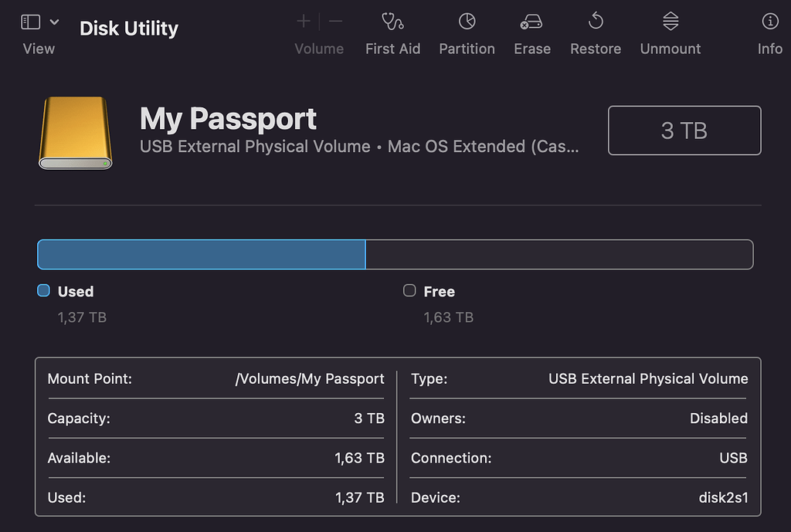Click the 3 TB capacity button
791x532 pixels.
pyautogui.click(x=684, y=130)
